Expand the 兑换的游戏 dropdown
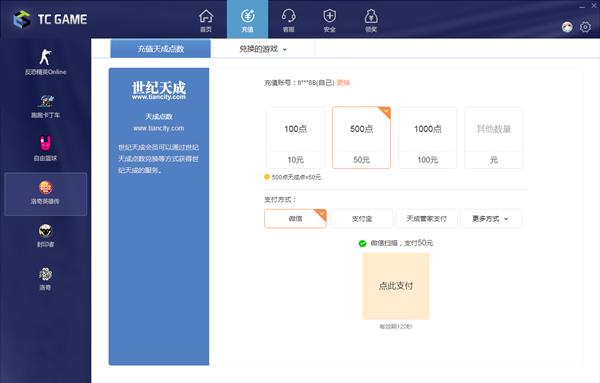600x383 pixels. [263, 49]
